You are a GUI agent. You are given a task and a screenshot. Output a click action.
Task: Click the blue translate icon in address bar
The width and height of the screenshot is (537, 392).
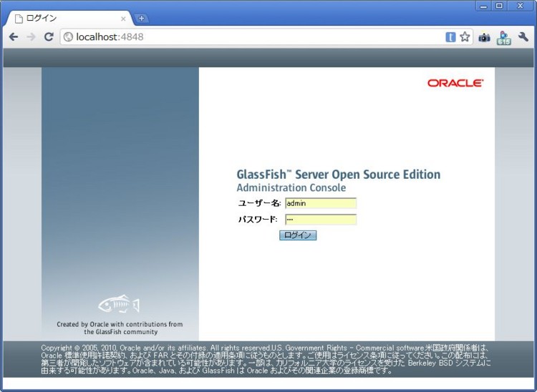pos(450,37)
